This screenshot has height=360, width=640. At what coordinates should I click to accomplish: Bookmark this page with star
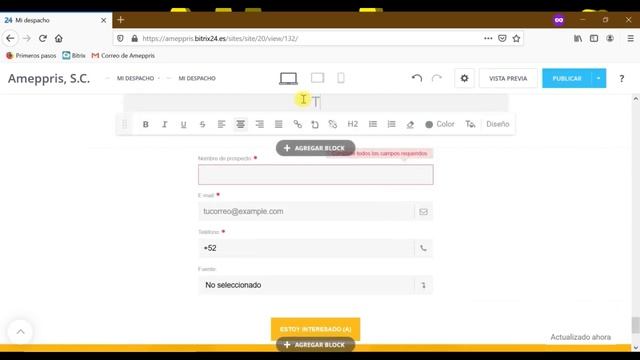(x=516, y=38)
